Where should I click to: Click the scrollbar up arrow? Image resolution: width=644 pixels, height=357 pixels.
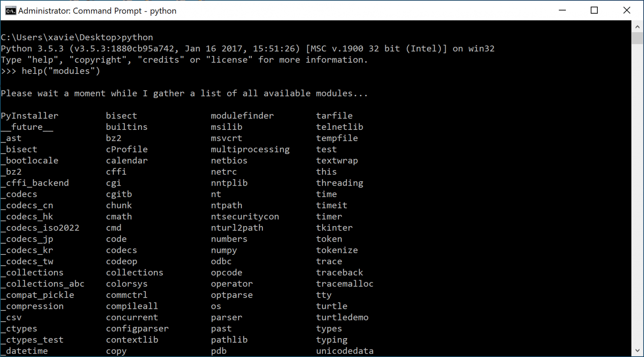637,27
